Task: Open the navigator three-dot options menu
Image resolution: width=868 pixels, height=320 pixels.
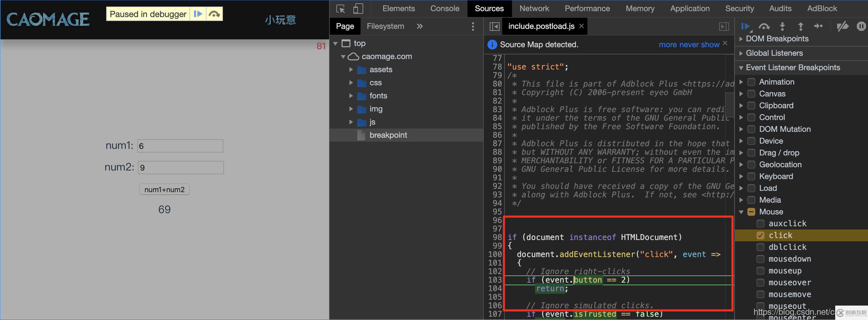Action: pos(473,26)
